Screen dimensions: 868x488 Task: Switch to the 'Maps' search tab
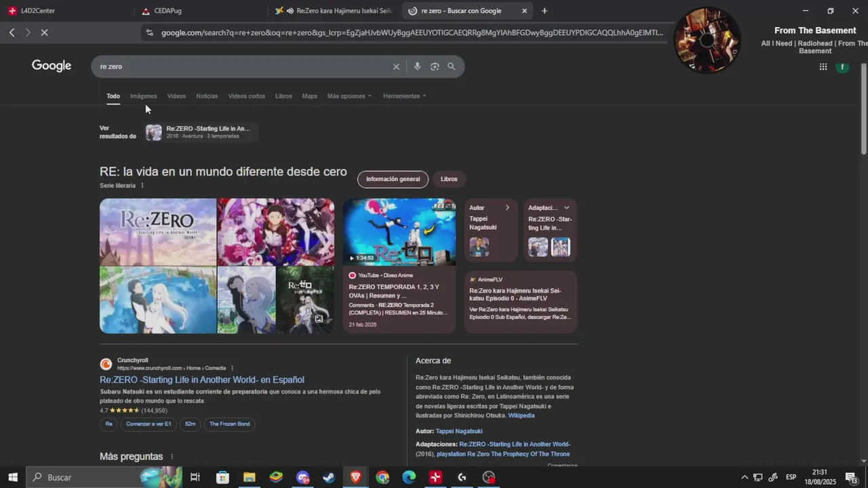coord(309,96)
